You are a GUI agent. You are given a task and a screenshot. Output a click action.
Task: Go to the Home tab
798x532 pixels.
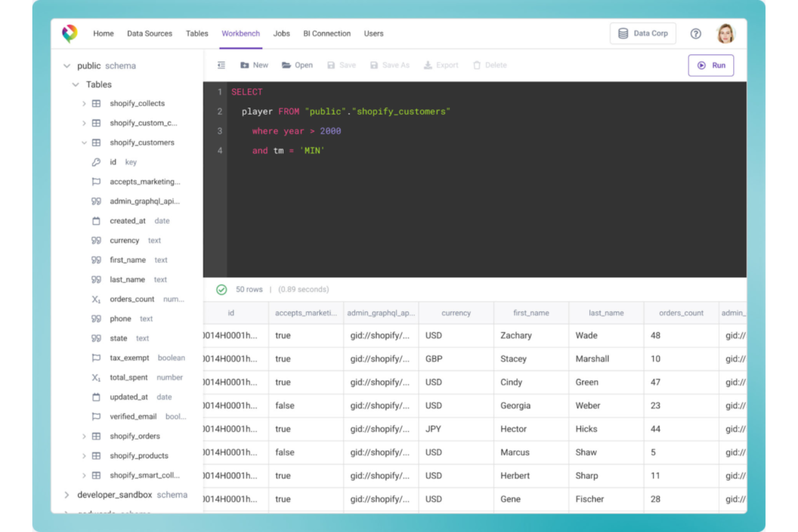(104, 33)
